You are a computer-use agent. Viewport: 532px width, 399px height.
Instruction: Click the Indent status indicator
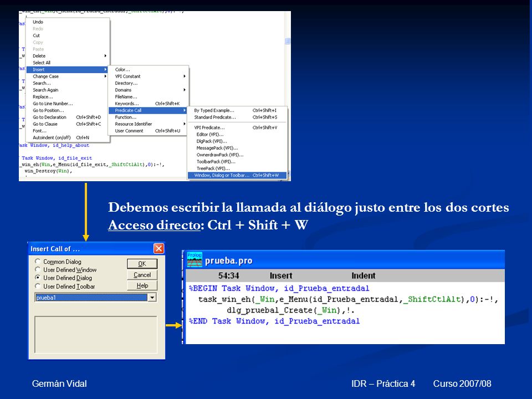coord(364,276)
